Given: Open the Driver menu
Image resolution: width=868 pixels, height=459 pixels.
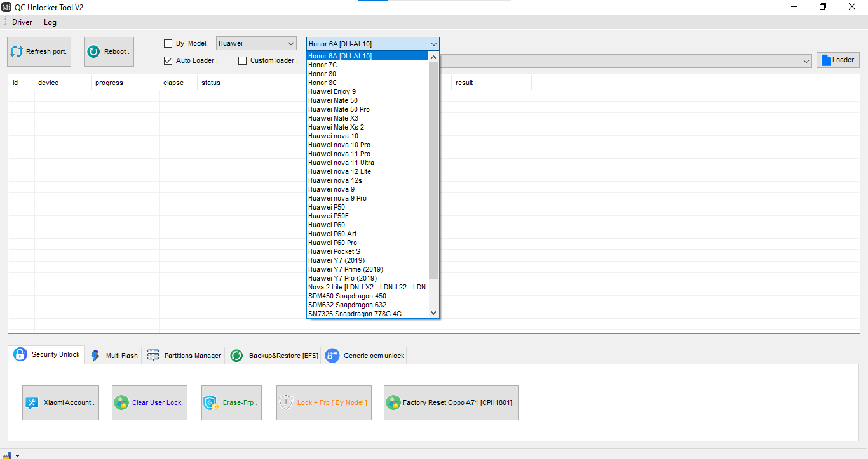Looking at the screenshot, I should pos(22,22).
